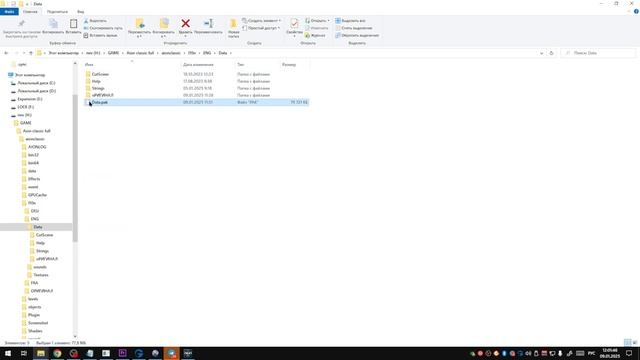The image size is (640, 360).
Task: Open the File (Файл) ribbon tab
Action: tap(9, 11)
